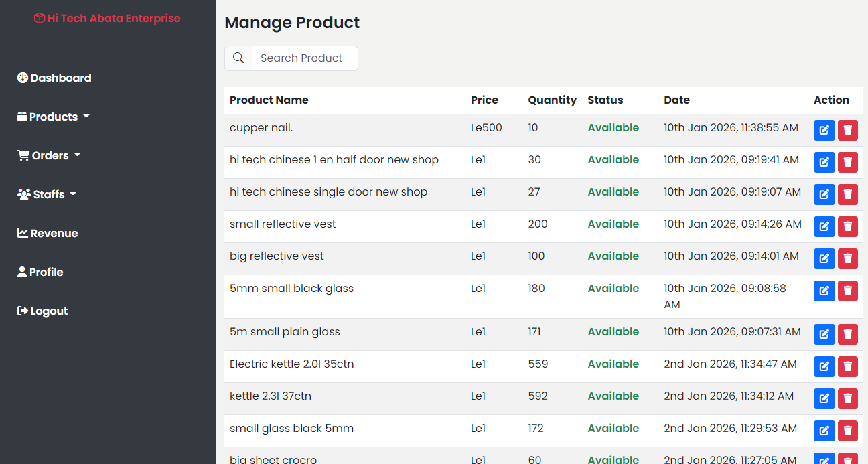The height and width of the screenshot is (464, 868).
Task: Delete the big reflective vest product
Action: (847, 258)
